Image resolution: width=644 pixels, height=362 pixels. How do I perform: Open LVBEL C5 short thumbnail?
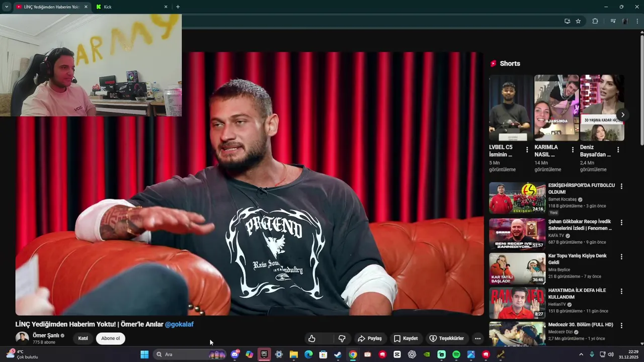(511, 108)
